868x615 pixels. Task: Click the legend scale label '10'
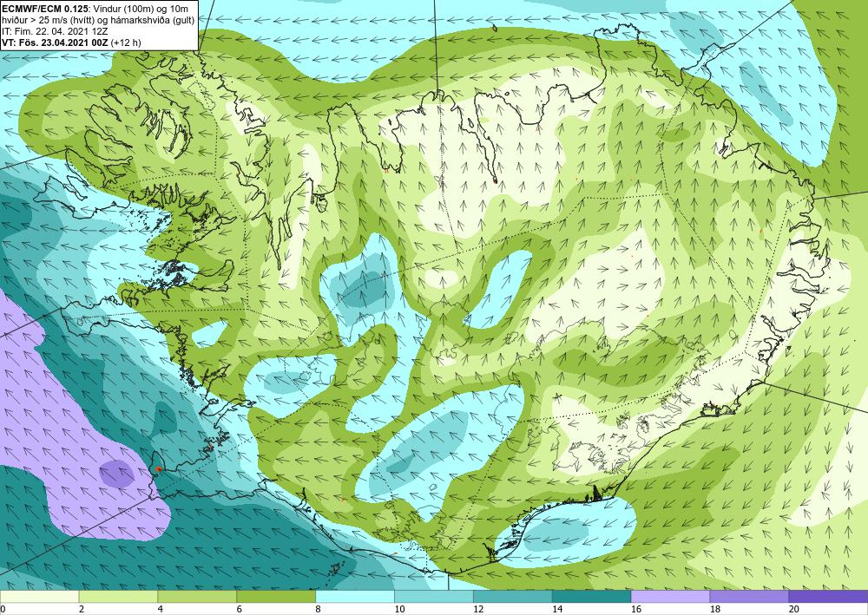399,609
